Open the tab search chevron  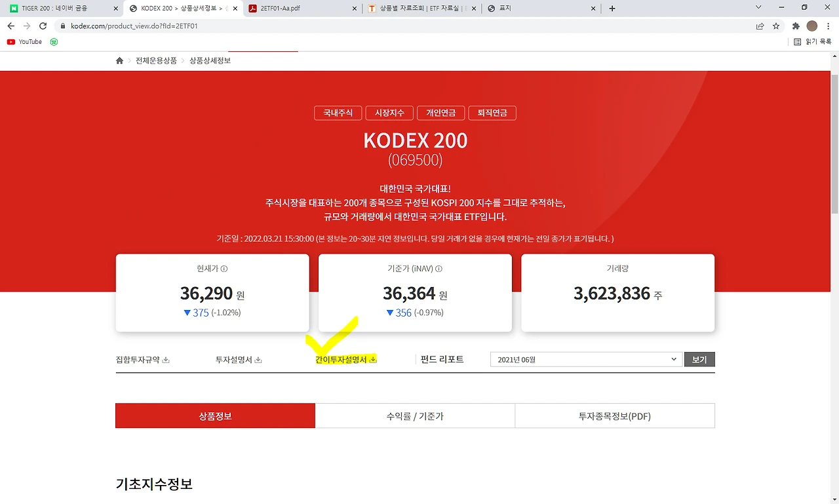pos(758,8)
